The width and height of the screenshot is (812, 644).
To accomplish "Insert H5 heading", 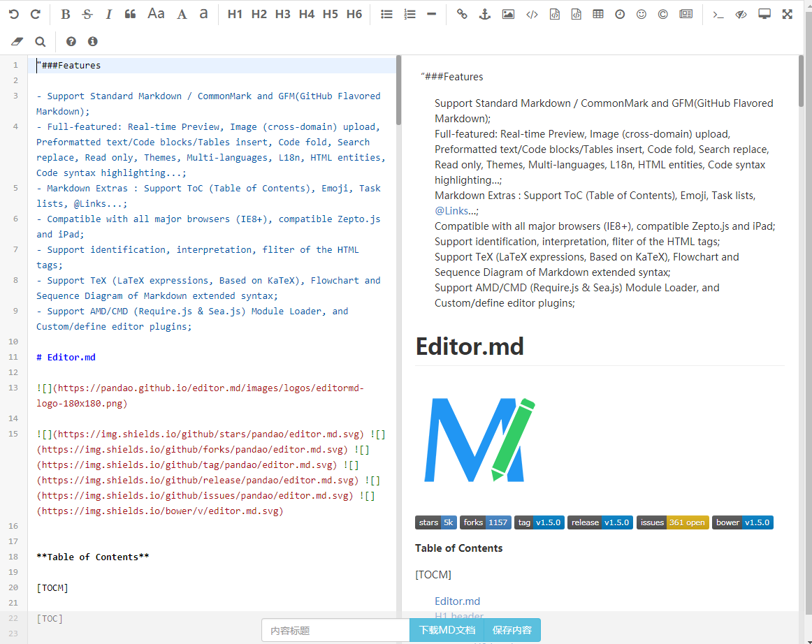I will 331,14.
